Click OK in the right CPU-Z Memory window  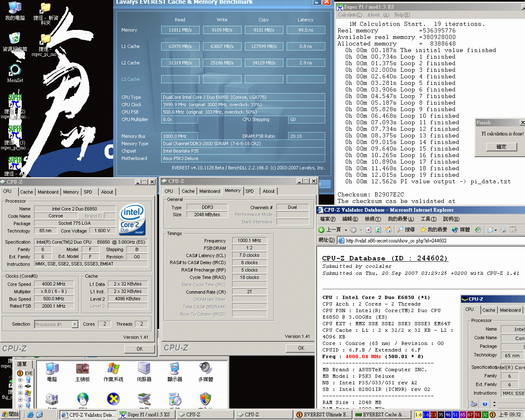pos(301,348)
